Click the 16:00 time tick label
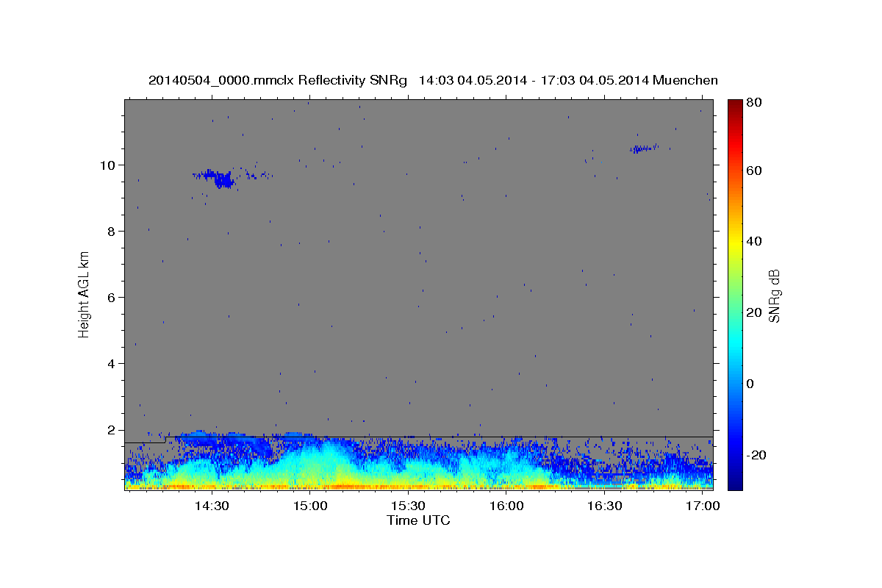The width and height of the screenshot is (882, 588). [x=506, y=506]
